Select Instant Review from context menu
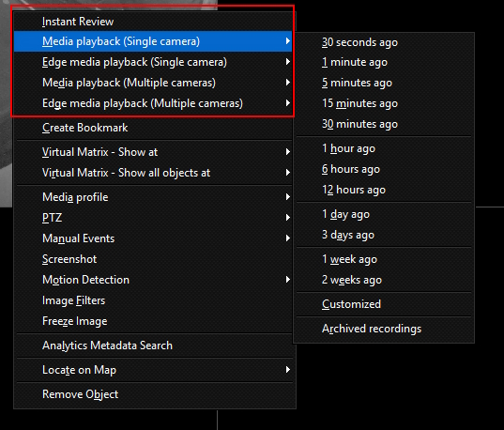Screen dimensions: 504x430 click(x=154, y=22)
